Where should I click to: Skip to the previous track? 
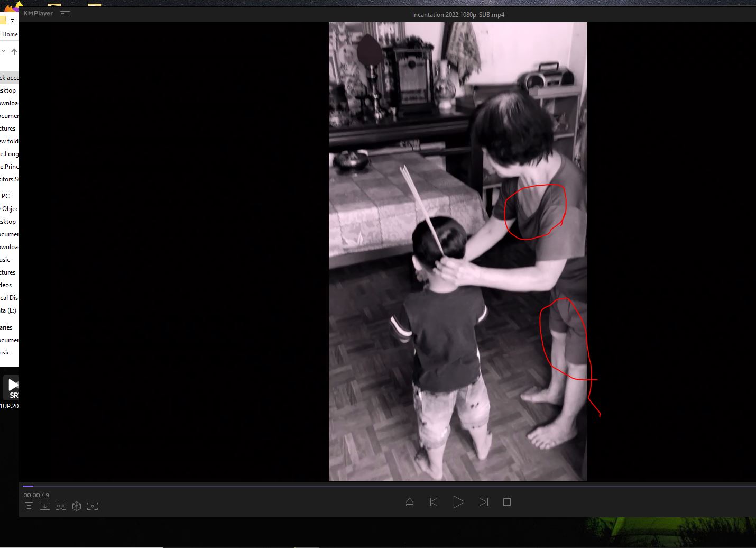pos(433,502)
